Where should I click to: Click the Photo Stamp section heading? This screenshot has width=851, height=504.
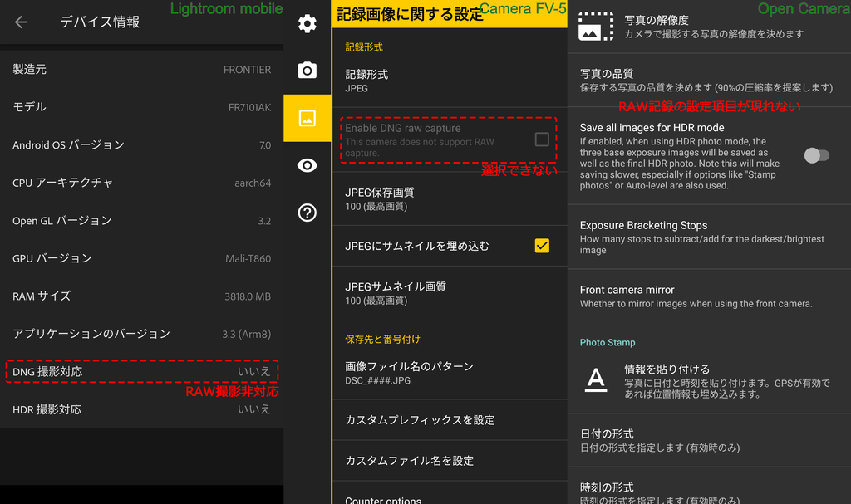click(608, 342)
